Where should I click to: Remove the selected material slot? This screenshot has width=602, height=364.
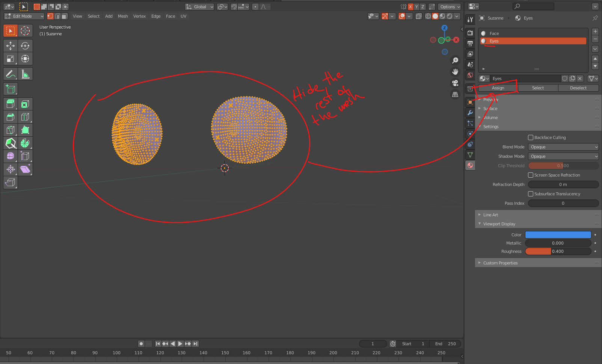(x=595, y=39)
